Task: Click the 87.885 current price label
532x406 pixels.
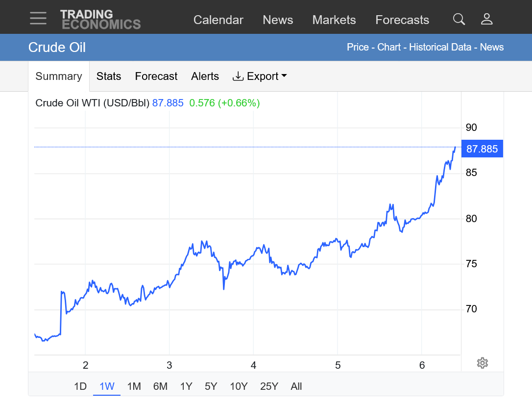Action: tap(482, 149)
